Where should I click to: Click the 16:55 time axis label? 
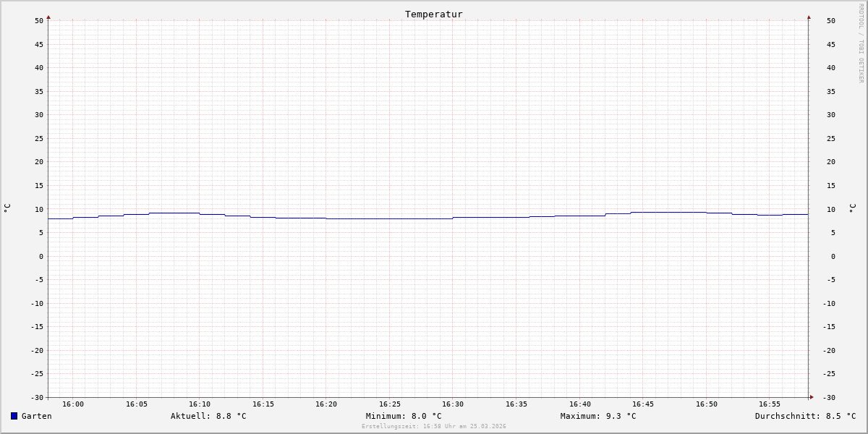[x=770, y=404]
